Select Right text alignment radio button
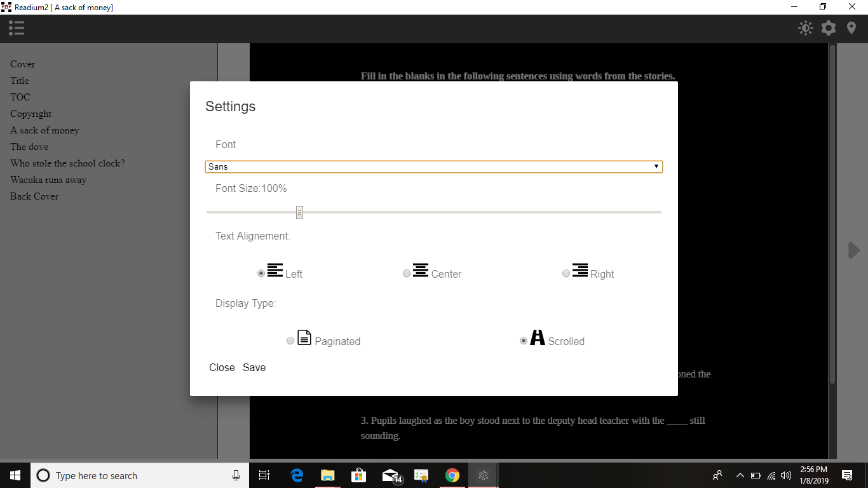 [566, 273]
